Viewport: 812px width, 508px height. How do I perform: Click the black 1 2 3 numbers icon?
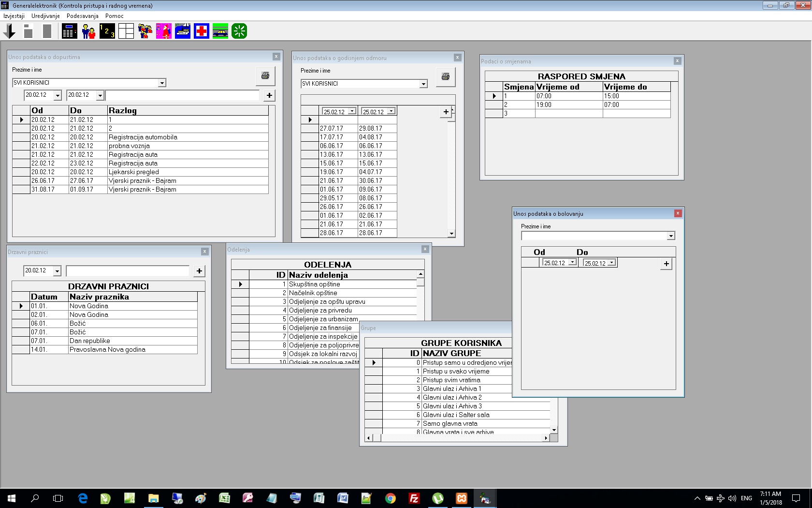(107, 31)
